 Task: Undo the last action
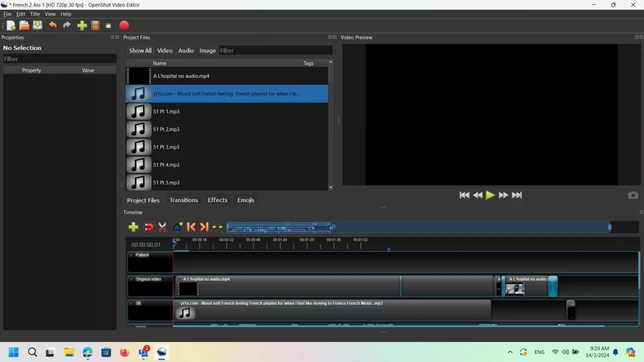(x=53, y=25)
